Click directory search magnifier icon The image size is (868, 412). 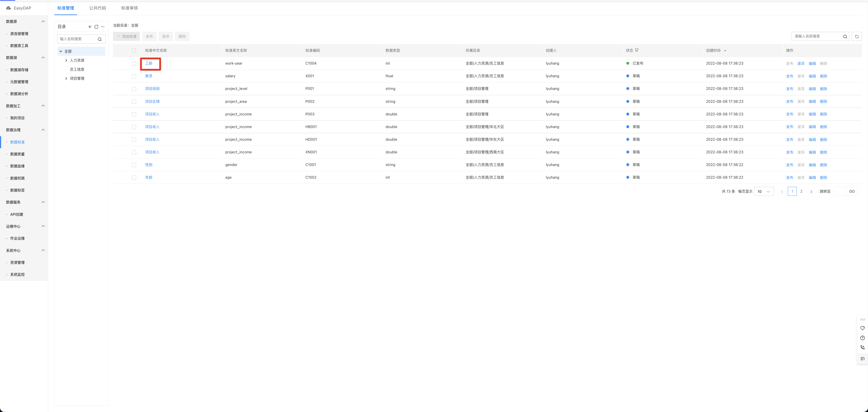(100, 39)
